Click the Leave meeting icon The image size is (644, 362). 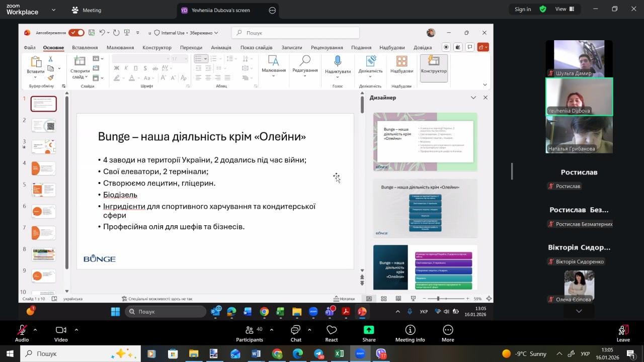point(623,330)
